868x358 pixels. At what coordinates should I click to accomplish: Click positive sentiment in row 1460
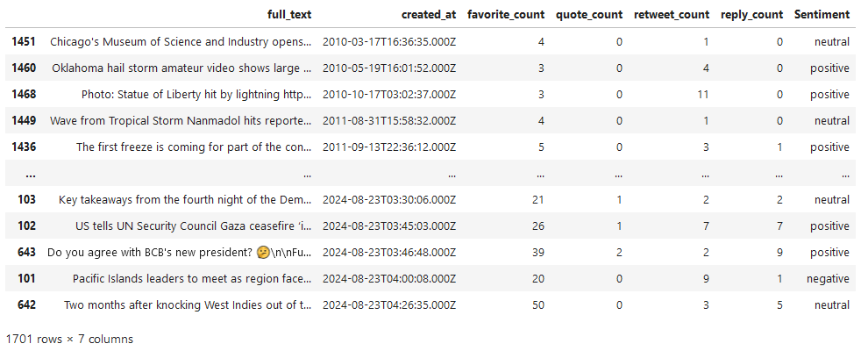(829, 68)
